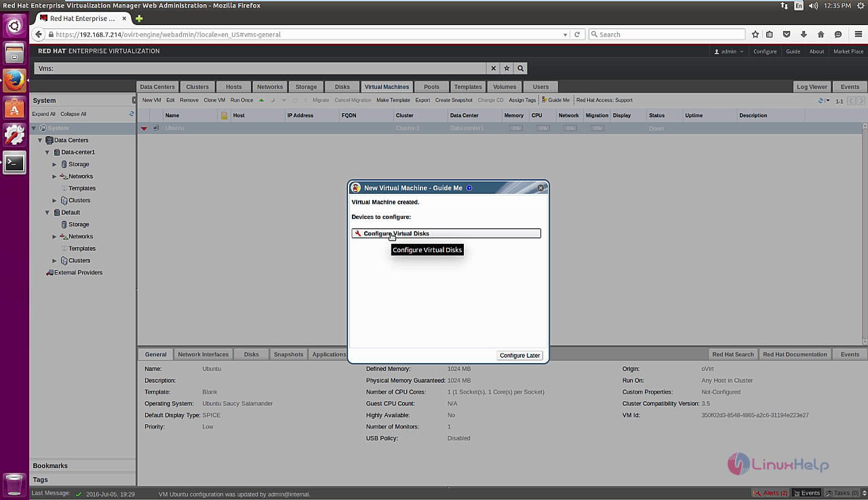Select External Providers in the tree
The width and height of the screenshot is (868, 500).
click(78, 272)
